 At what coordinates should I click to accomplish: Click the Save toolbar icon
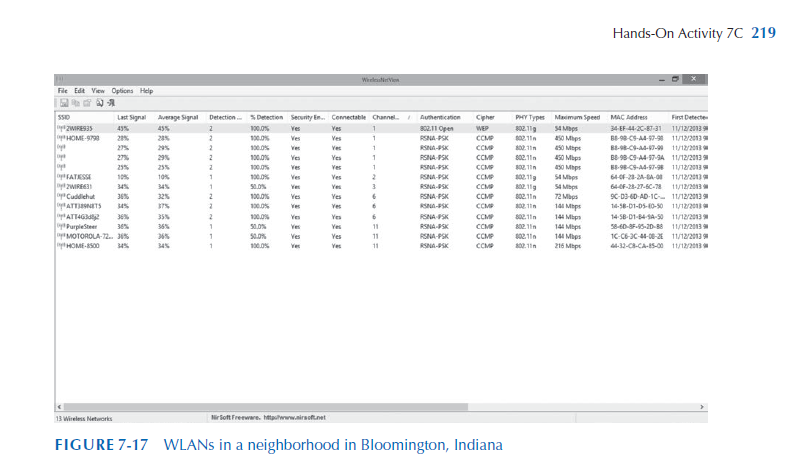tap(64, 103)
